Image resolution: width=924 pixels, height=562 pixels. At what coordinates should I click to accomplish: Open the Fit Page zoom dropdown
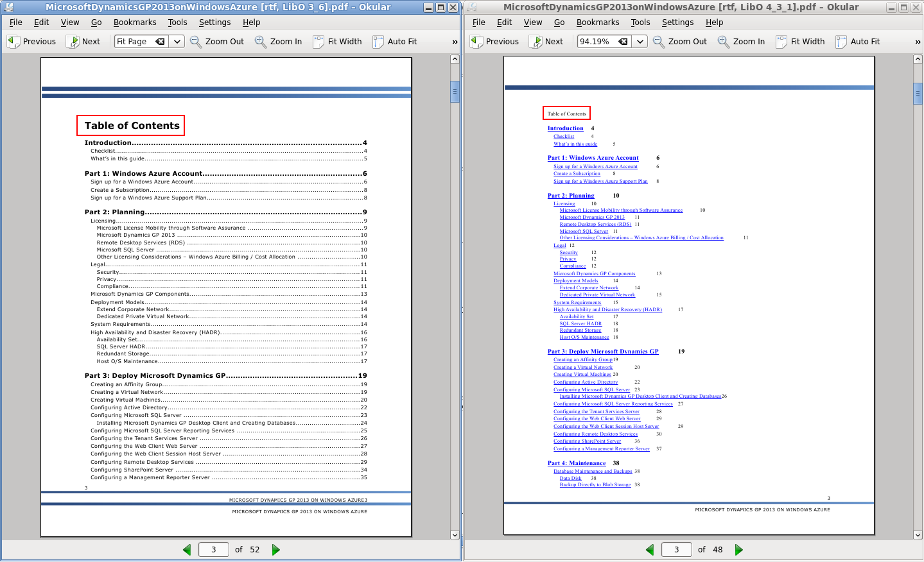tap(177, 42)
